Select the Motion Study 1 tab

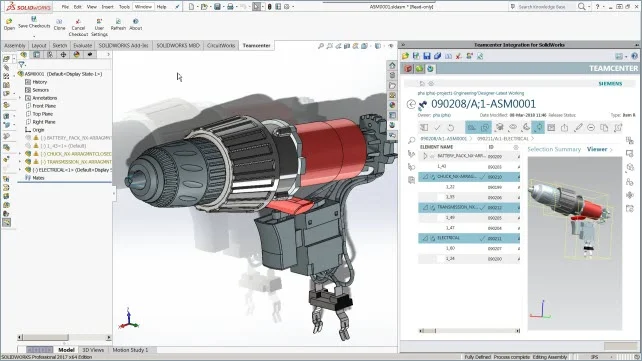(130, 350)
